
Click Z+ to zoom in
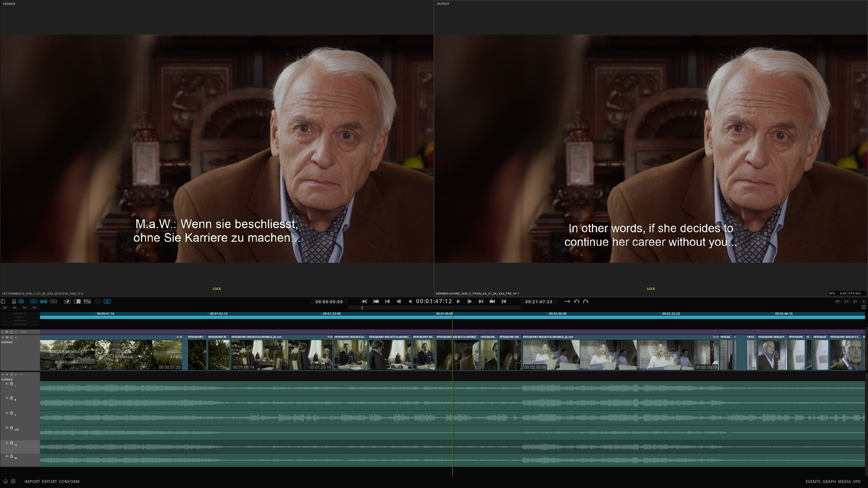pos(855,302)
